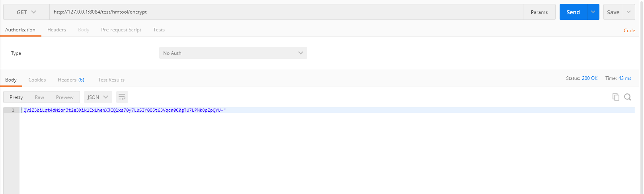Screen dimensions: 644x194
Task: Select the Raw view mode
Action: 39,97
